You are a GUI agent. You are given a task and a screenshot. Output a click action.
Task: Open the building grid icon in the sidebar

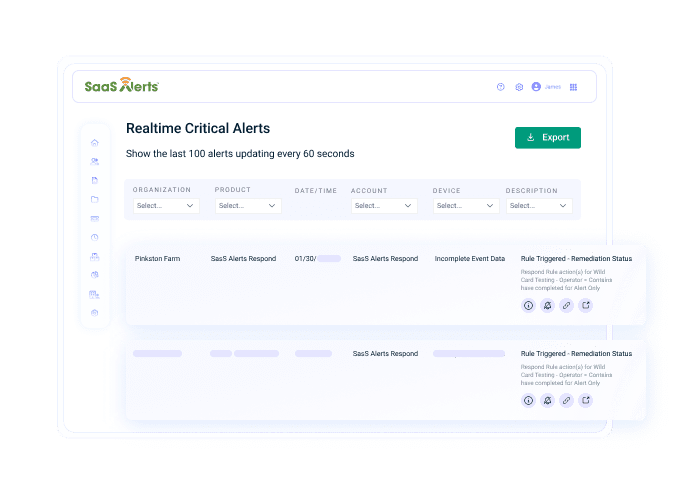pyautogui.click(x=95, y=295)
